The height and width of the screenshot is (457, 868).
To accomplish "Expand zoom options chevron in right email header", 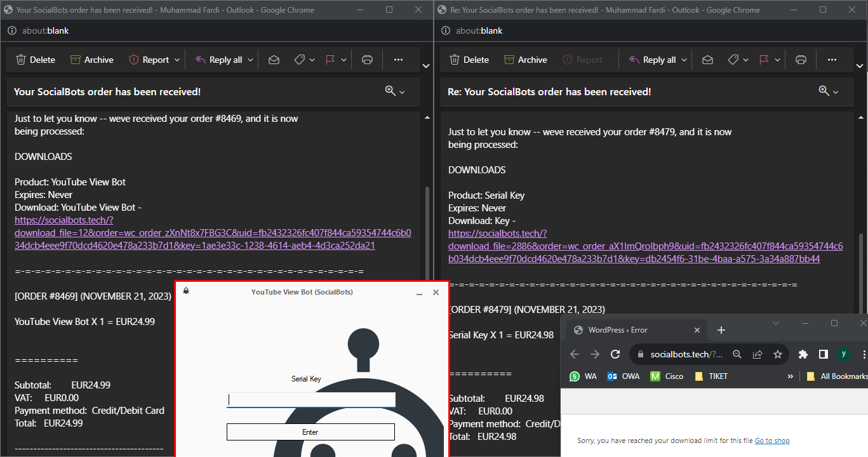I will pyautogui.click(x=836, y=92).
